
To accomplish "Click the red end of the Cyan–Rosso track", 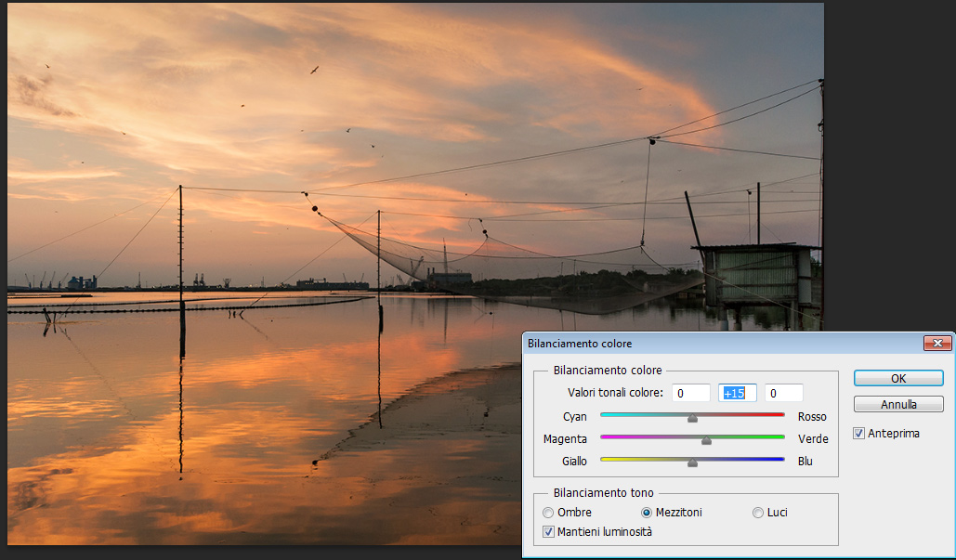I will [779, 414].
